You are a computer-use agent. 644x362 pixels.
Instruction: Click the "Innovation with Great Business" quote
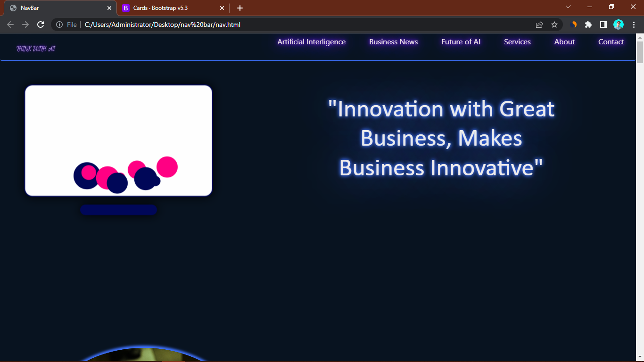click(x=441, y=139)
